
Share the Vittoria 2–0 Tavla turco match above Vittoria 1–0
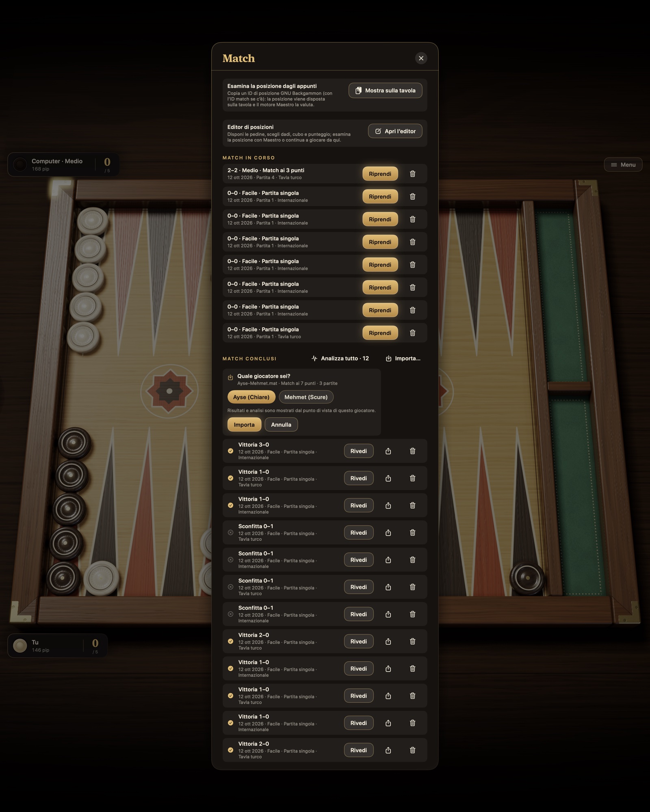388,641
